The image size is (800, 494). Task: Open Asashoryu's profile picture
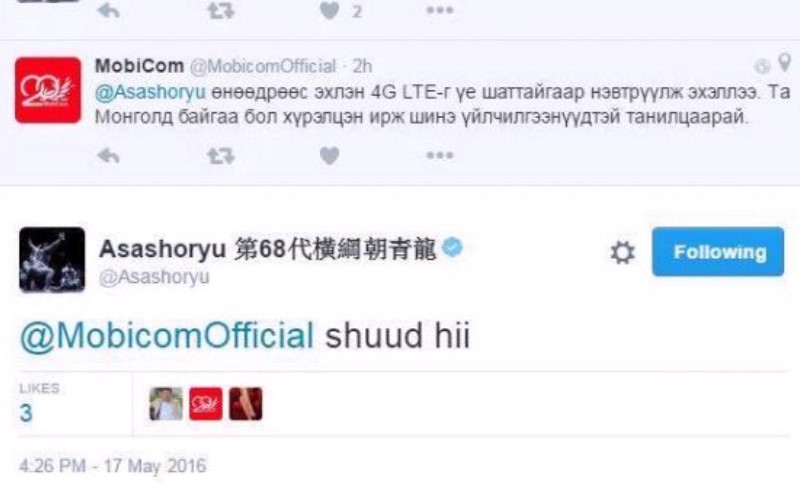coord(52,260)
